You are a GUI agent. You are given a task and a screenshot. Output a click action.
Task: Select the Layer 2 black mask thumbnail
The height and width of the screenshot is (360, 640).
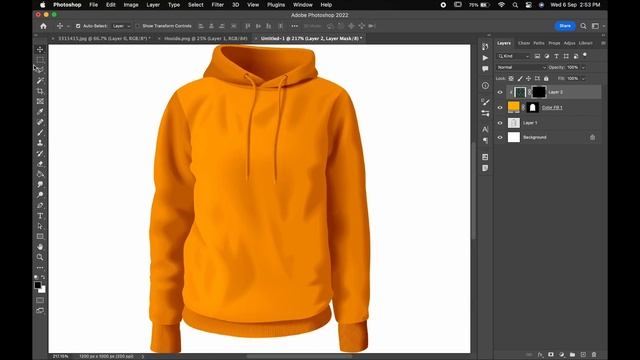pos(538,92)
